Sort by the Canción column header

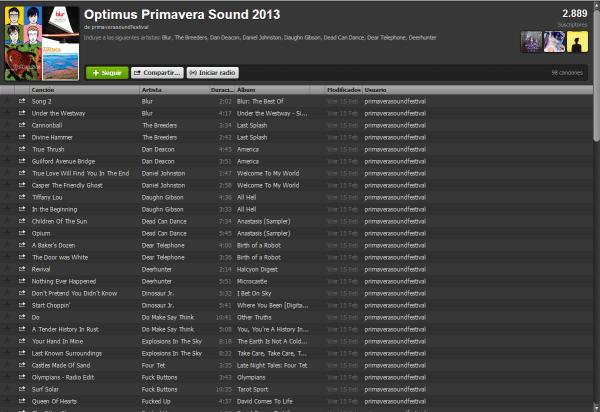[x=85, y=90]
